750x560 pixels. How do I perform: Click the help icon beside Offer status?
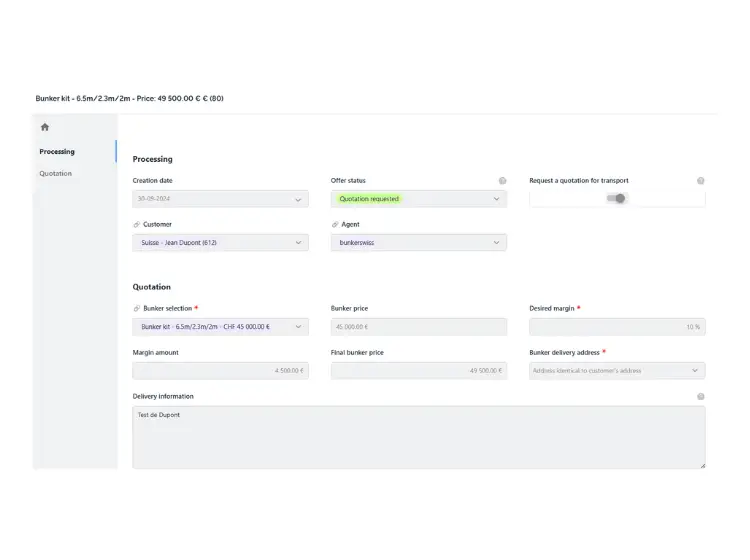coord(502,181)
